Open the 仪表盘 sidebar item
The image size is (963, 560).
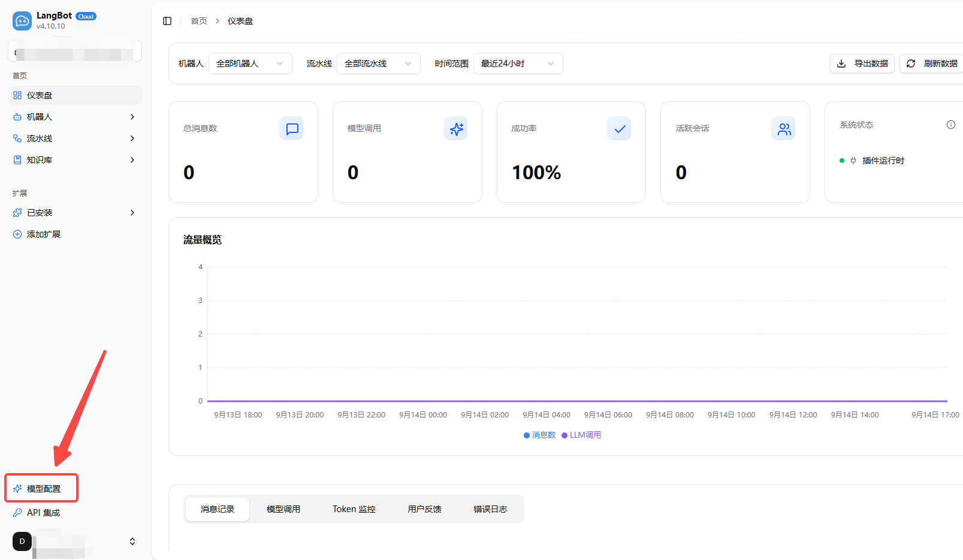[x=75, y=95]
